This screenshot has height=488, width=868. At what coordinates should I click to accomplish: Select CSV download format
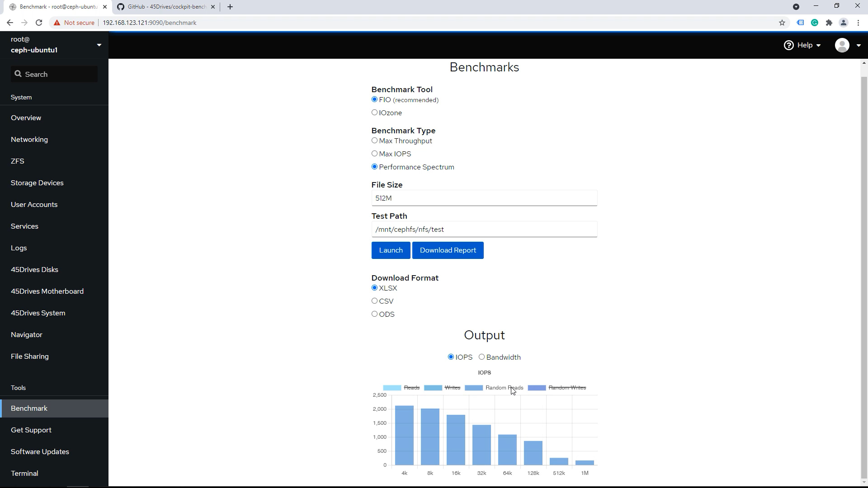[x=374, y=301]
